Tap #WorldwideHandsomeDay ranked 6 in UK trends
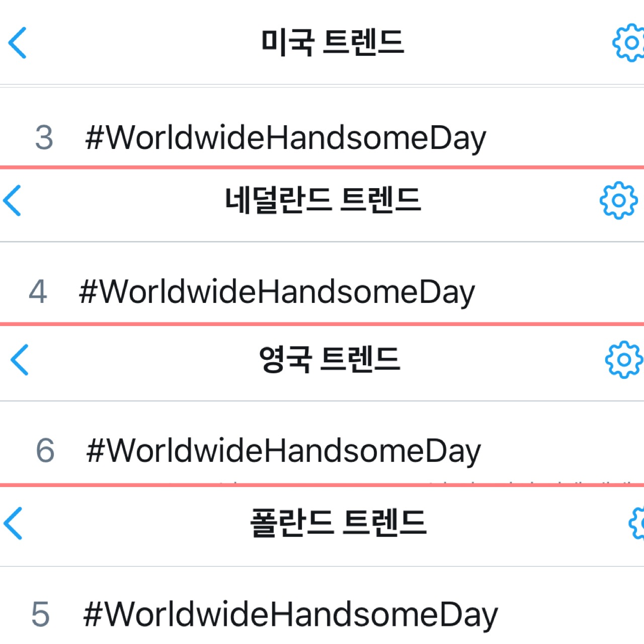This screenshot has height=644, width=644. click(283, 451)
